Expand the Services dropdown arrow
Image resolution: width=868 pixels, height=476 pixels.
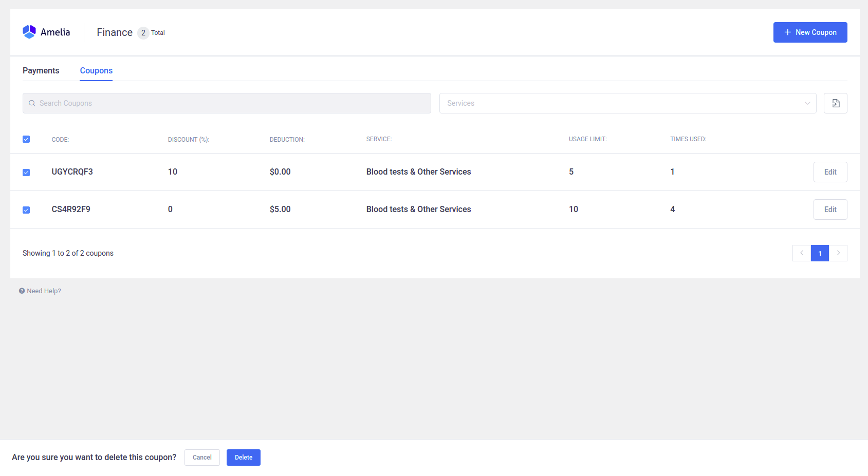[807, 103]
